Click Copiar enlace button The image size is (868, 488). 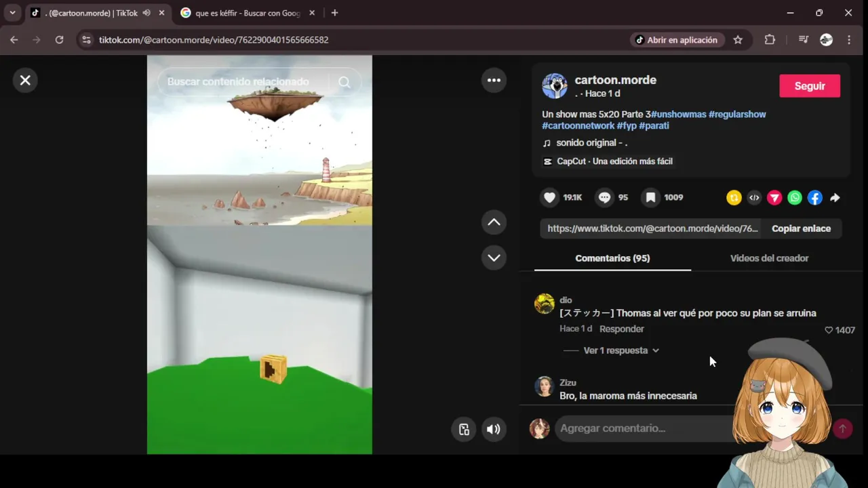point(801,228)
